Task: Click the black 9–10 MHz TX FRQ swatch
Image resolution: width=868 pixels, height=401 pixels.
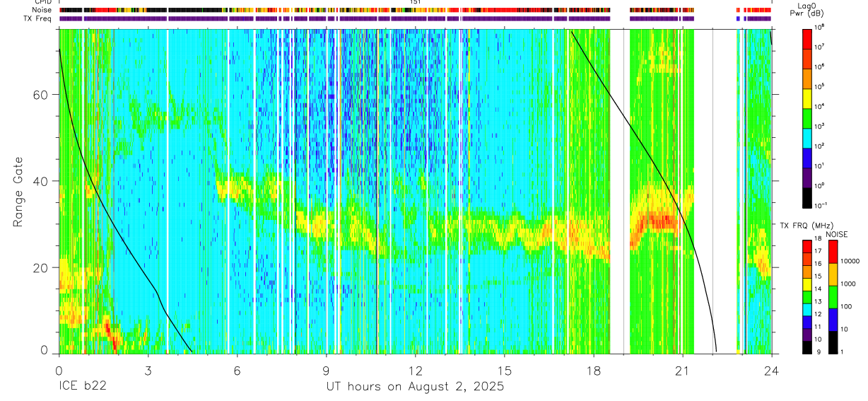Action: click(x=807, y=347)
